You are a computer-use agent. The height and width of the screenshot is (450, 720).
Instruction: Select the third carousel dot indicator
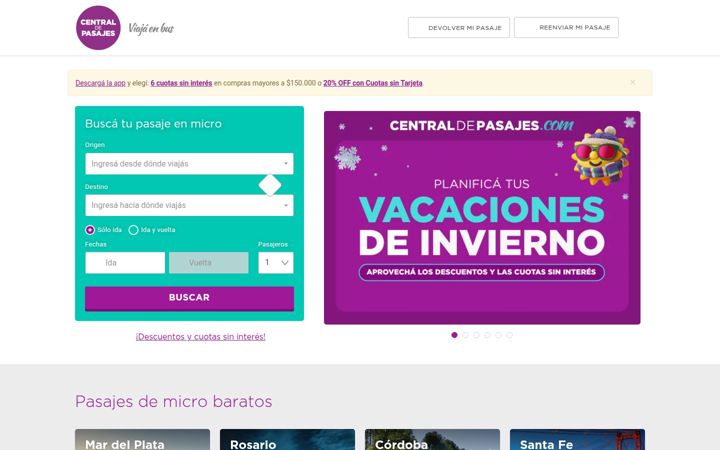tap(476, 335)
